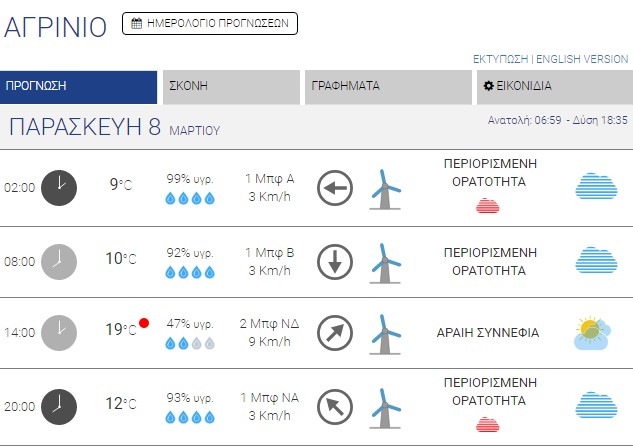Screen dimensions: 633x446
Task: Click the red warning cloud at 02:00
Action: pyautogui.click(x=487, y=206)
